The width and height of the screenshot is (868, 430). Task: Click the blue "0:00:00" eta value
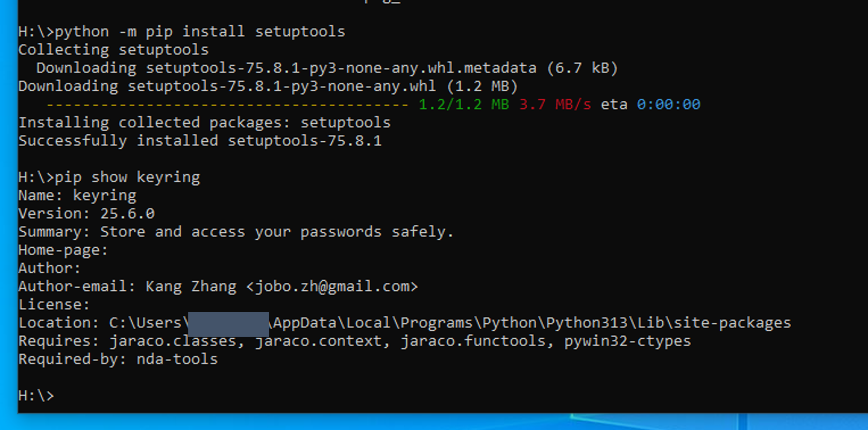pyautogui.click(x=668, y=105)
